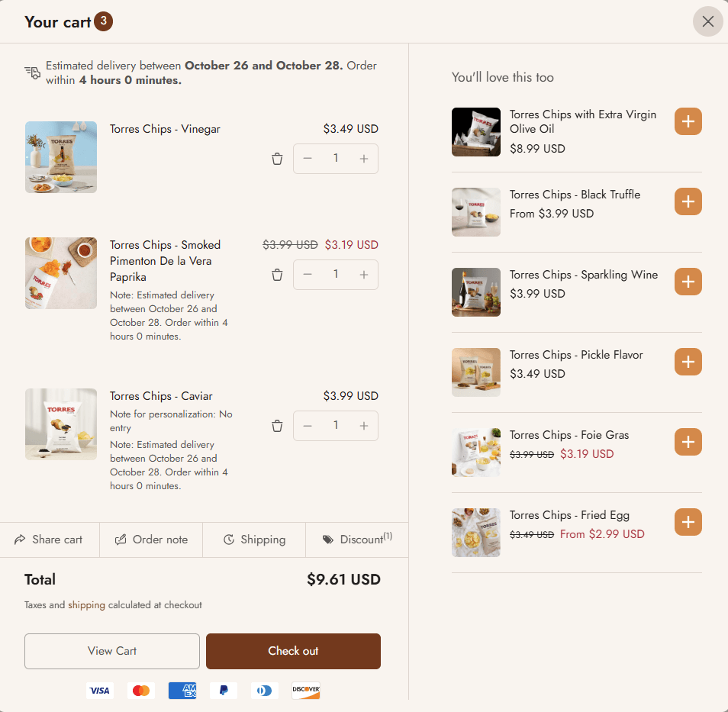Add Torres Chips Sparkling Wine to cart
Viewport: 728px width, 712px height.
click(688, 282)
